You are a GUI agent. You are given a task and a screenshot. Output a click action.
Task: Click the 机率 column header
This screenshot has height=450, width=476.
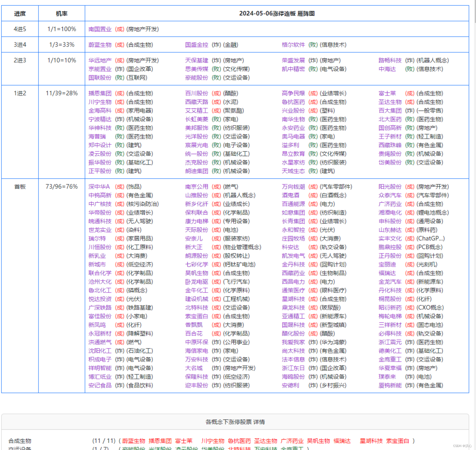[61, 13]
